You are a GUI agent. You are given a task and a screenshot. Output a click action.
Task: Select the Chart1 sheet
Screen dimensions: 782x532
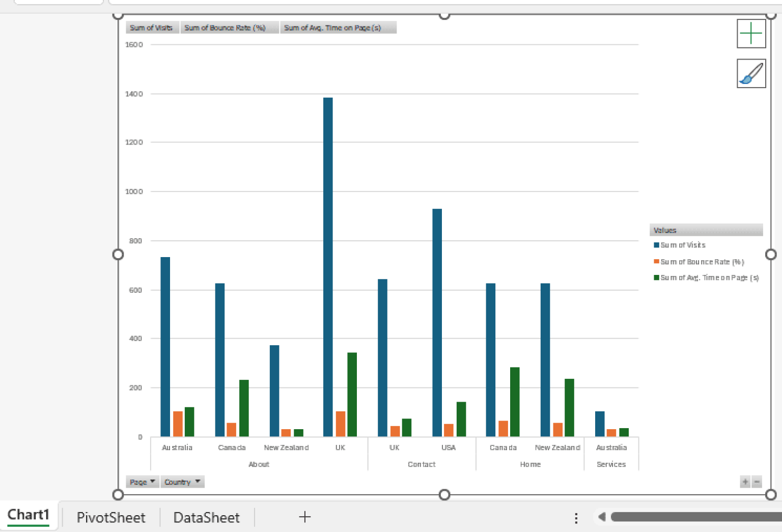point(29,515)
